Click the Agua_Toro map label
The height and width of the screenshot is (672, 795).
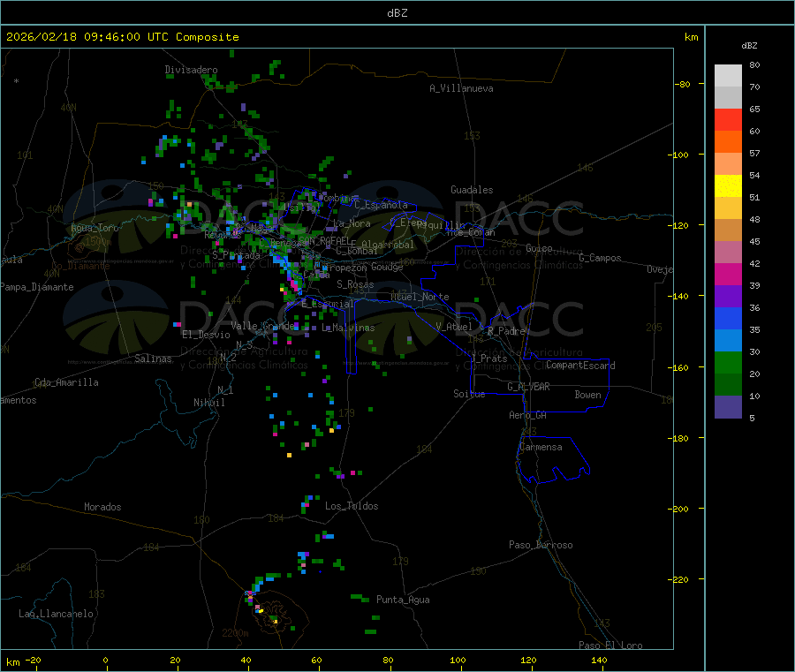point(95,228)
